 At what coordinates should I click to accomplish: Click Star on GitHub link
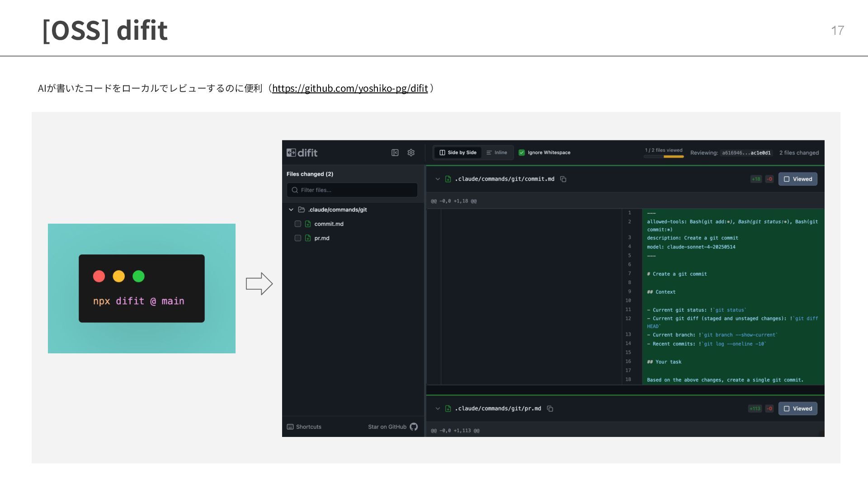(x=387, y=427)
